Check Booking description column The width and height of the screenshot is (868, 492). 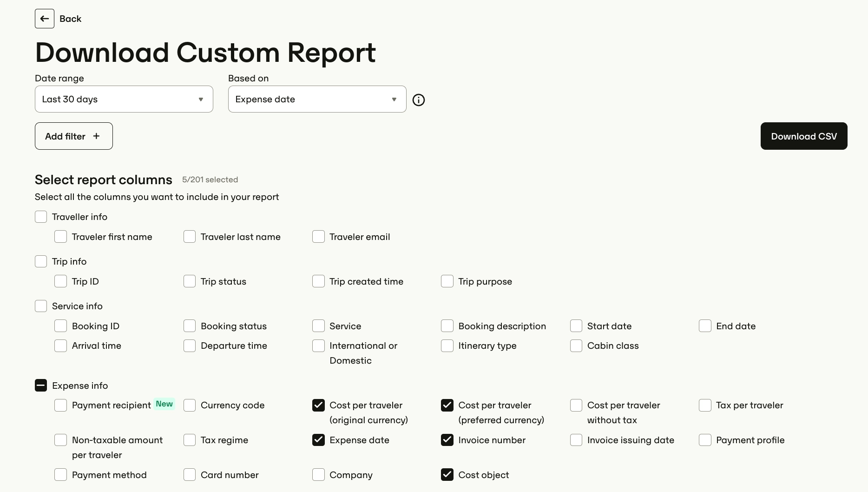(x=447, y=326)
